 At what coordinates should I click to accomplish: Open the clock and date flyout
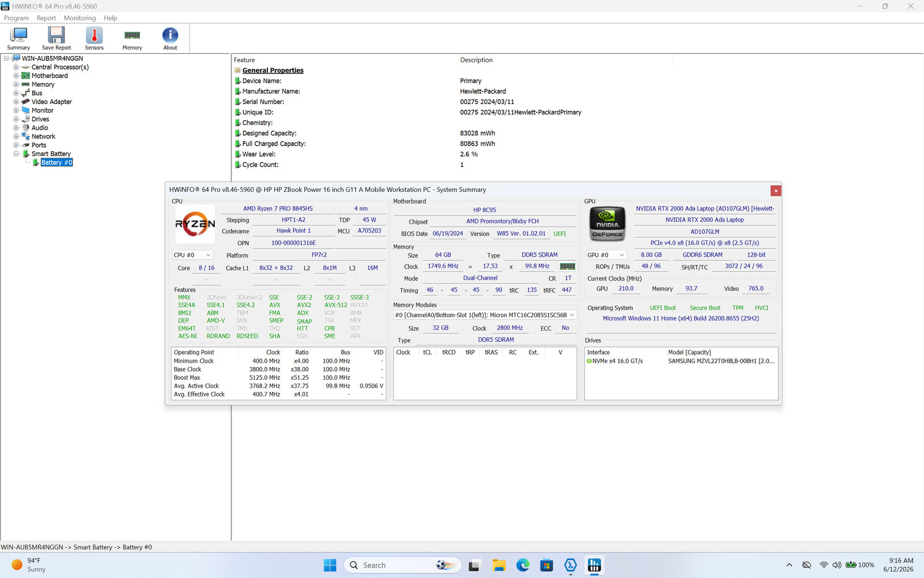pos(899,565)
